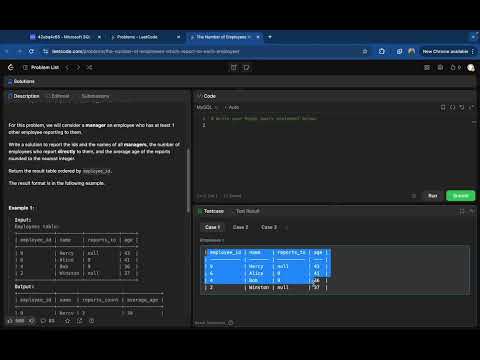Click the description panel vertical scrollbar

(x=188, y=180)
